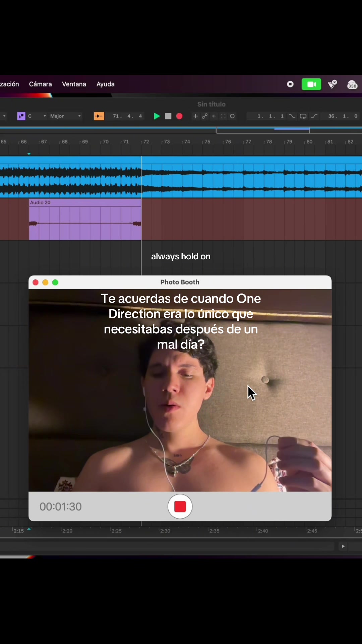Viewport: 362px width, 644px height.
Task: Click the plus overdub icon in transport
Action: [x=195, y=116]
